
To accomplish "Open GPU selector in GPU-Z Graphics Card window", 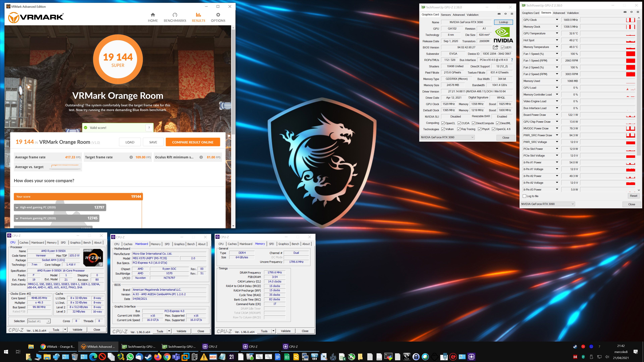I will [447, 137].
